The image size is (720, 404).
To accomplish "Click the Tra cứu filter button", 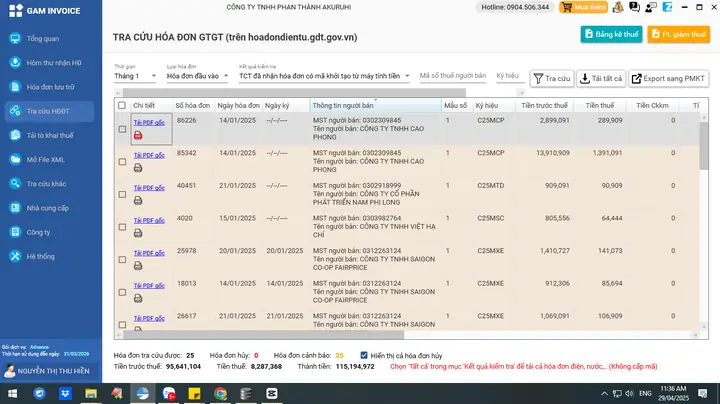I will point(551,79).
